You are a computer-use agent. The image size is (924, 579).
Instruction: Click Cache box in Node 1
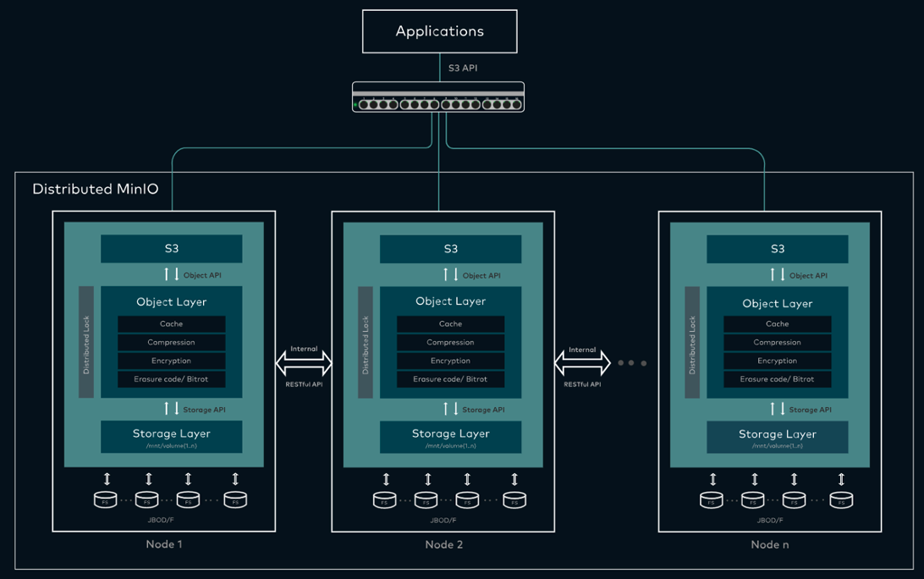point(172,323)
